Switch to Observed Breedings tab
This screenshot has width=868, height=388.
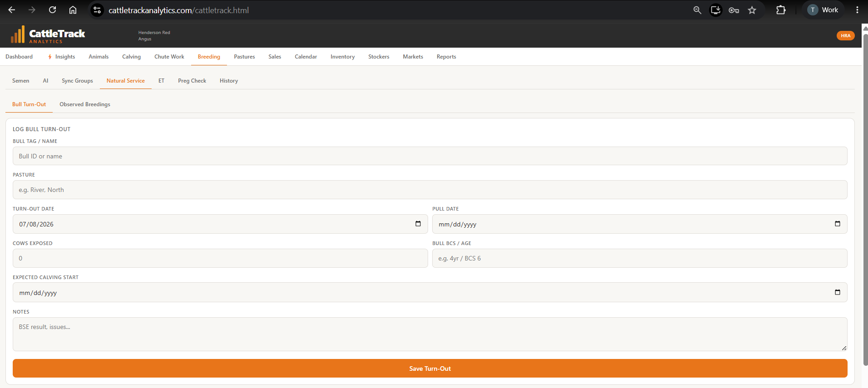click(85, 104)
